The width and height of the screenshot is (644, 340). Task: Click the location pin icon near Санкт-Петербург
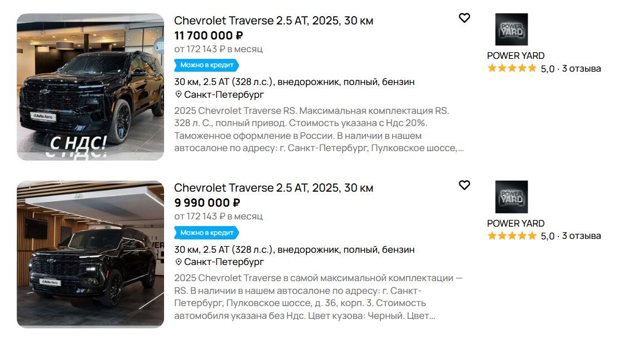pyautogui.click(x=178, y=94)
